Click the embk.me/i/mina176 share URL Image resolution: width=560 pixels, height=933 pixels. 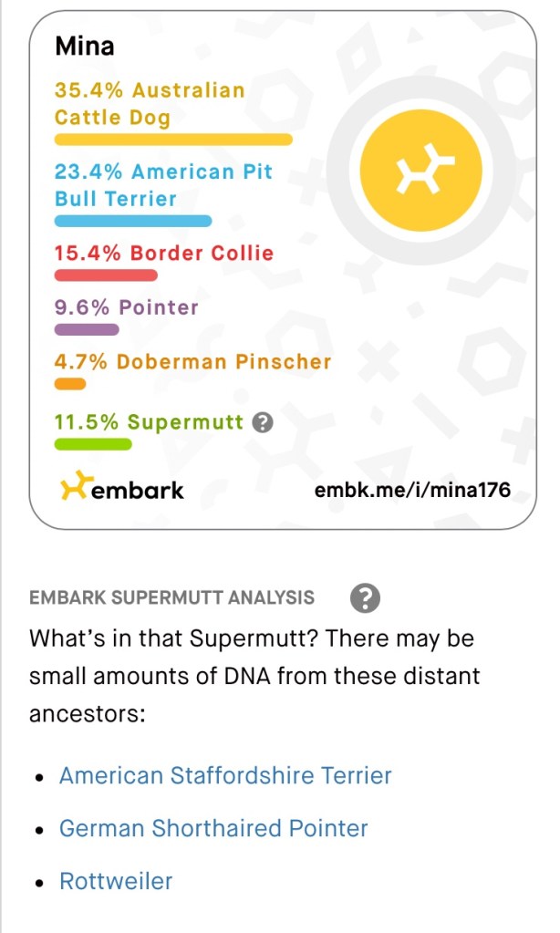412,491
